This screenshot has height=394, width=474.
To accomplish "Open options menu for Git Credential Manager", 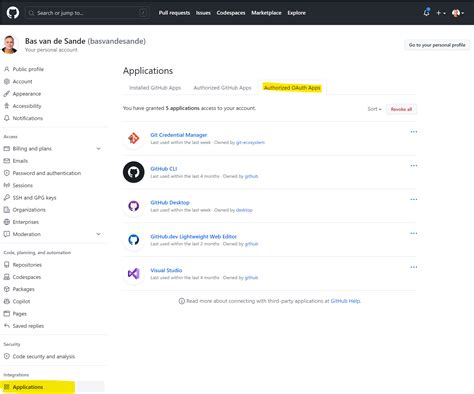I will [x=414, y=132].
